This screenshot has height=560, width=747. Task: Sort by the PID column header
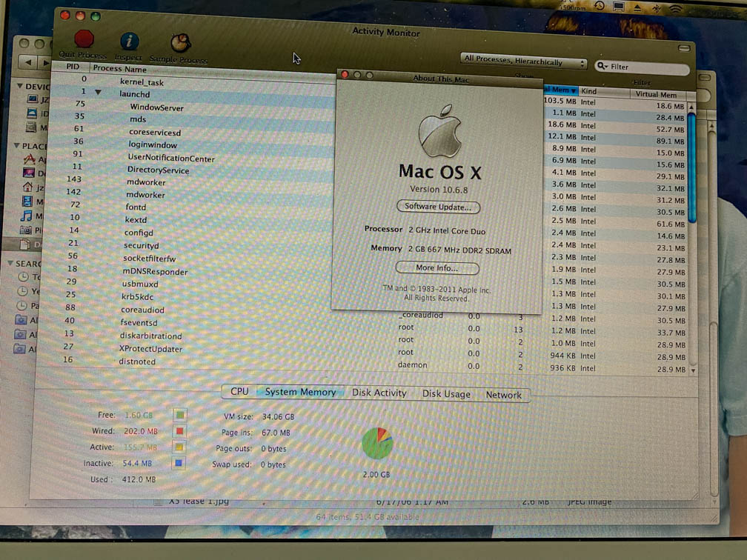point(72,67)
